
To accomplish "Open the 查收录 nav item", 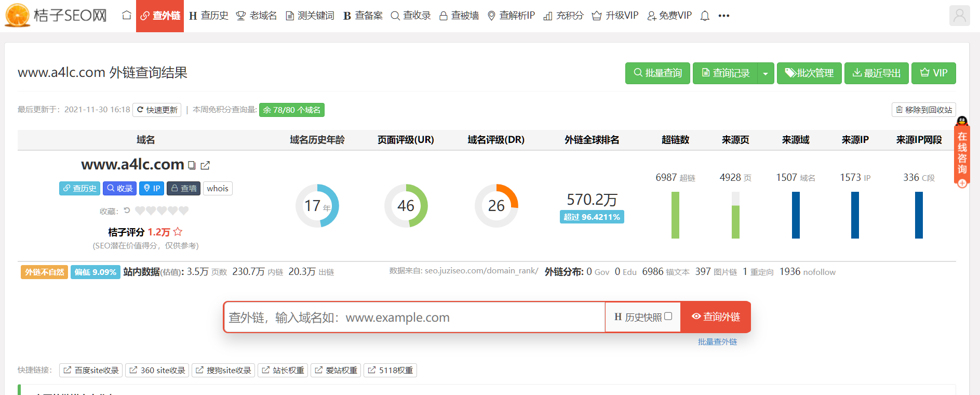I will (411, 16).
